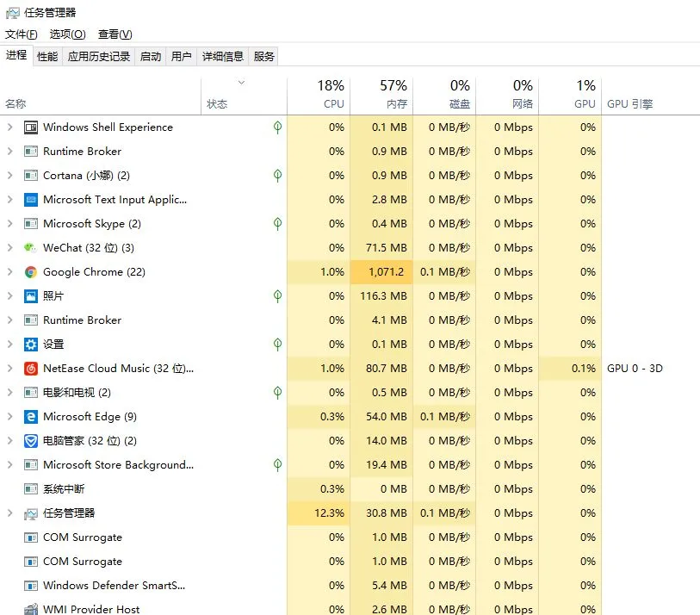Click the 设置 gear icon
The width and height of the screenshot is (700, 615).
[x=31, y=345]
